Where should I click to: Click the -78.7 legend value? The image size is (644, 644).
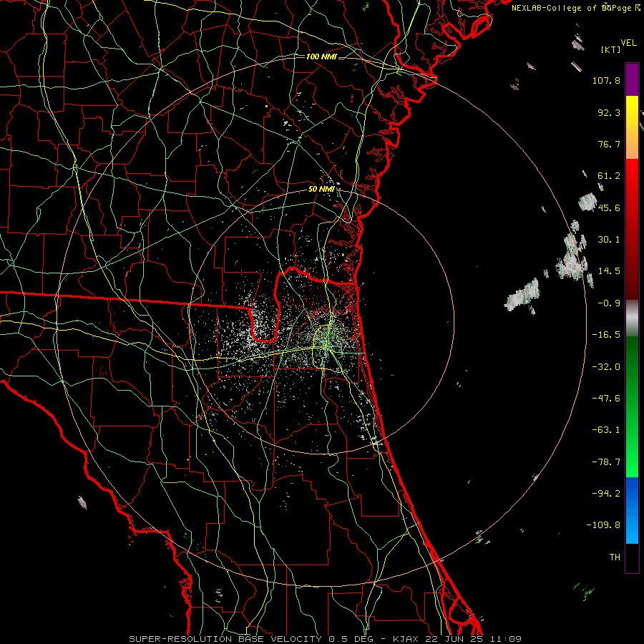coord(606,462)
